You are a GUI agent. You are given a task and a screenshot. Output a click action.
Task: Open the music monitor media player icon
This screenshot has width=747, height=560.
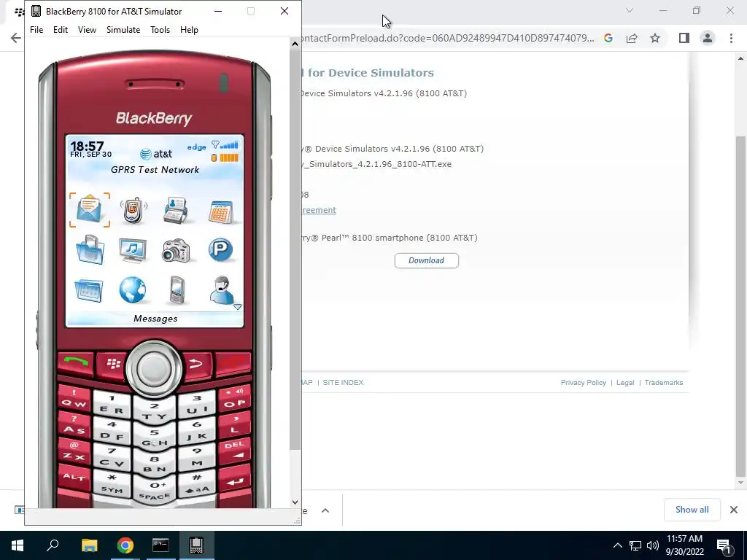pyautogui.click(x=133, y=250)
